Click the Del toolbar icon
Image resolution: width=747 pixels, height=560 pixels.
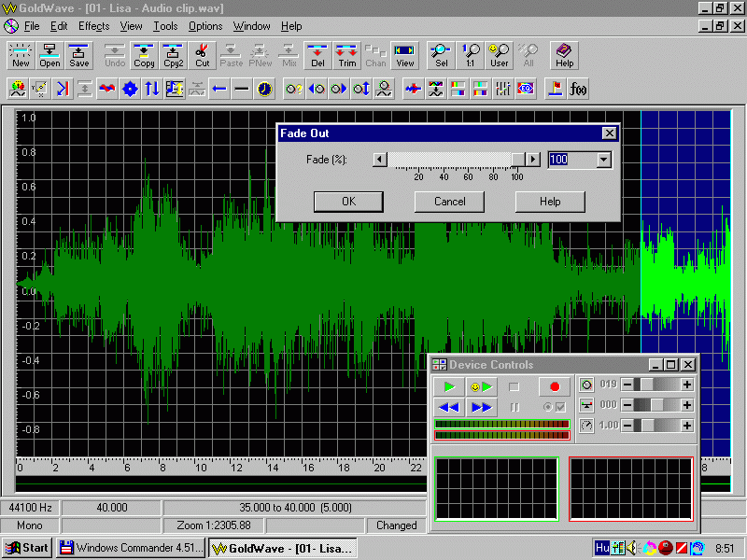coord(317,56)
